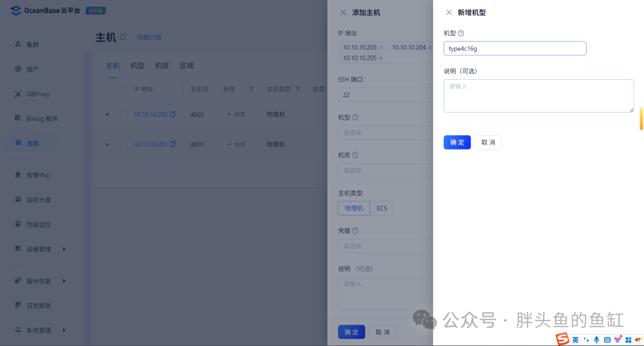644x346 pixels.
Task: Click the 运维管理 sidebar icon
Action: click(x=18, y=248)
